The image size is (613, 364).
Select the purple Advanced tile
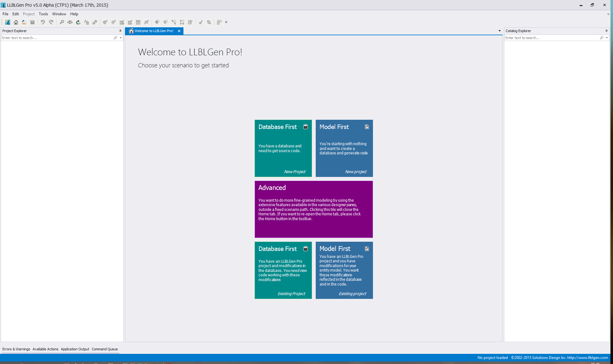(x=314, y=209)
